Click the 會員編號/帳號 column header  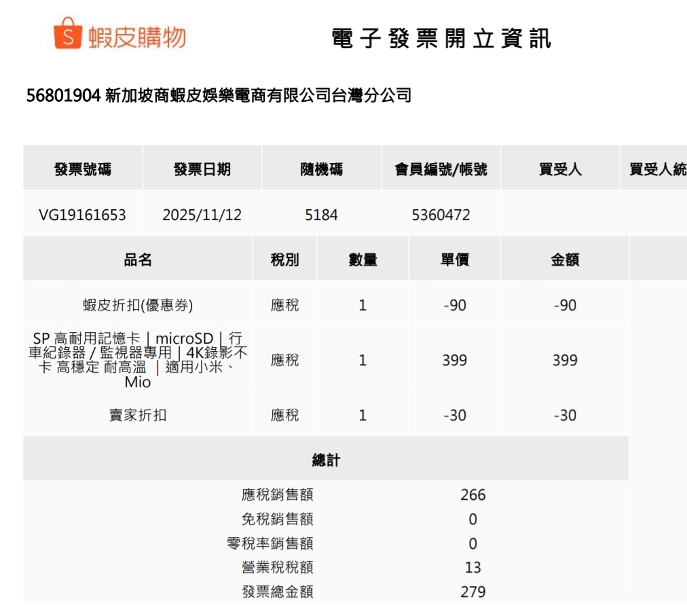coord(441,169)
